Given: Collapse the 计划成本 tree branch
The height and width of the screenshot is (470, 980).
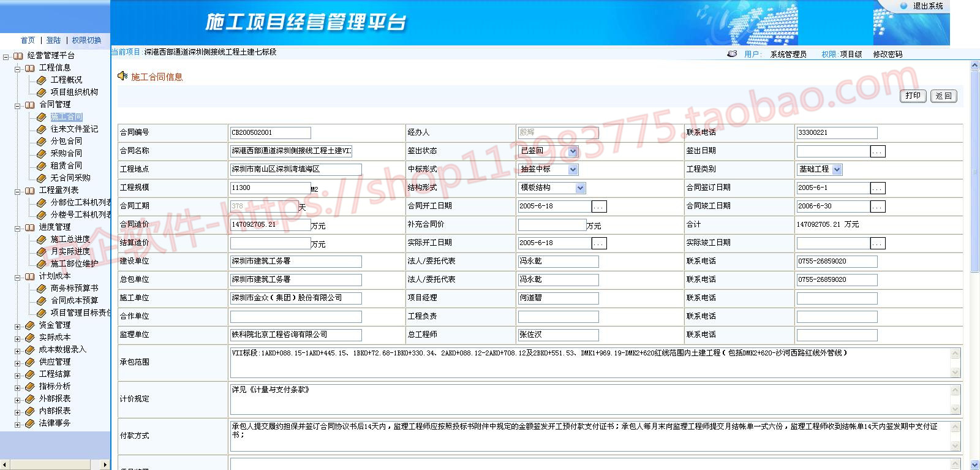Looking at the screenshot, I should [x=18, y=278].
